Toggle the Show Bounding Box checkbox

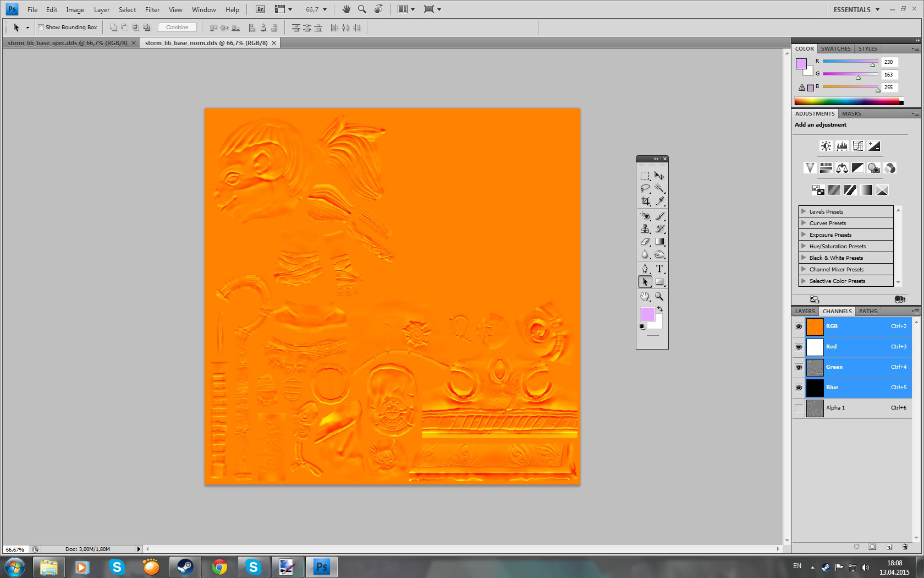(41, 28)
